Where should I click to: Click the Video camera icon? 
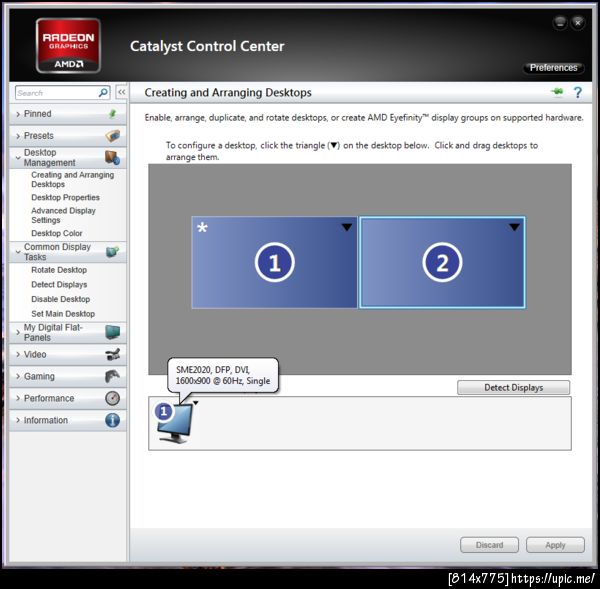coord(112,354)
